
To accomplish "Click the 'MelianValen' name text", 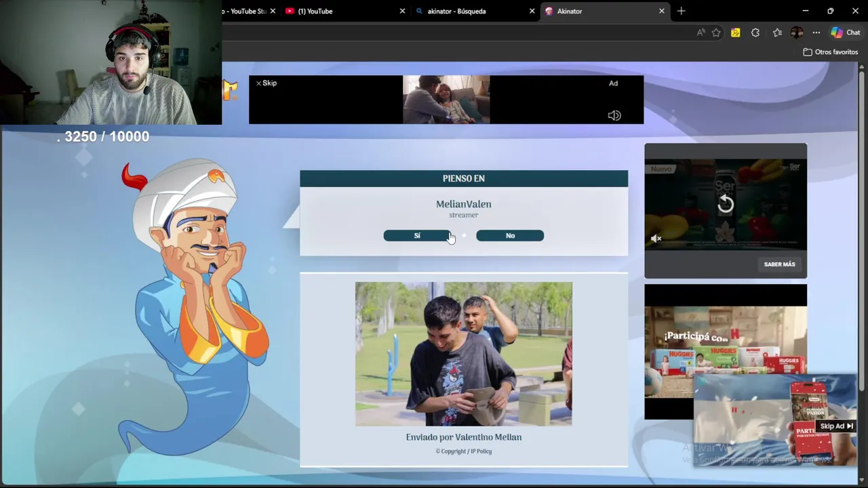I will click(x=464, y=204).
